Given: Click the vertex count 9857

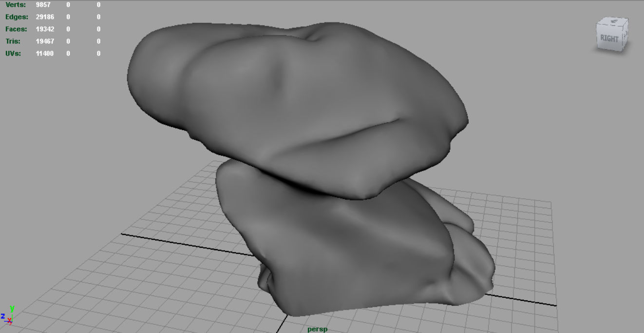Looking at the screenshot, I should (x=43, y=5).
